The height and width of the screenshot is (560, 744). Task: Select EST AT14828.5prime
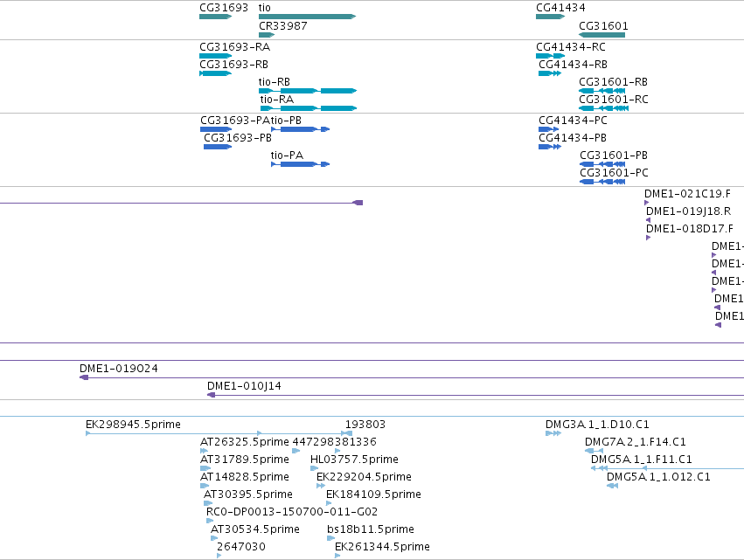tap(205, 486)
